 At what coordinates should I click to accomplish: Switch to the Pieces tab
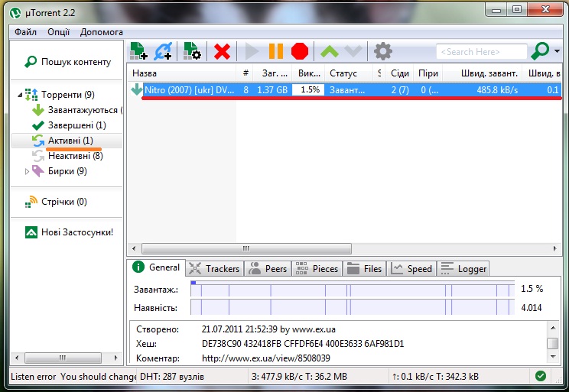click(317, 269)
